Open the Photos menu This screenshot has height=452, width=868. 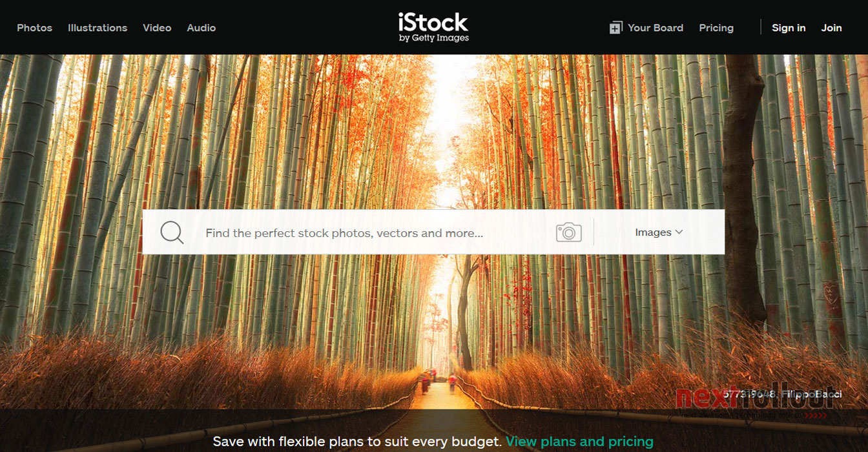[34, 28]
